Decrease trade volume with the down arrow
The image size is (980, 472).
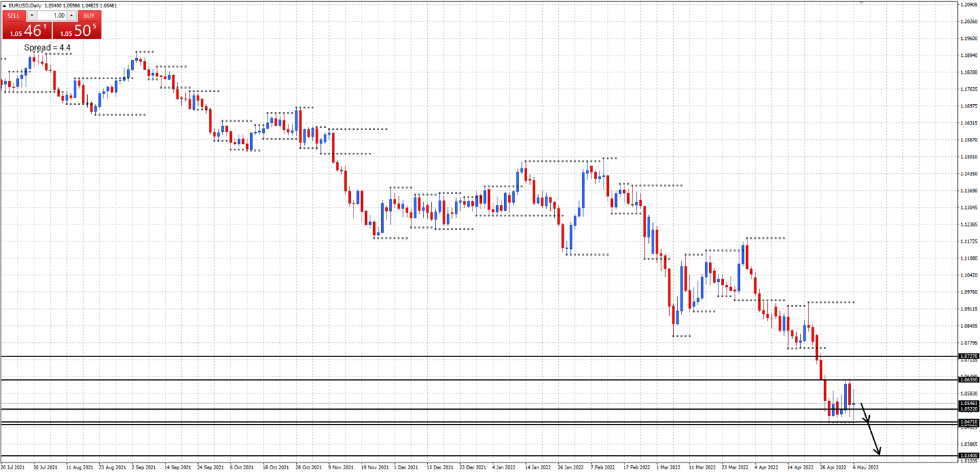(x=31, y=16)
